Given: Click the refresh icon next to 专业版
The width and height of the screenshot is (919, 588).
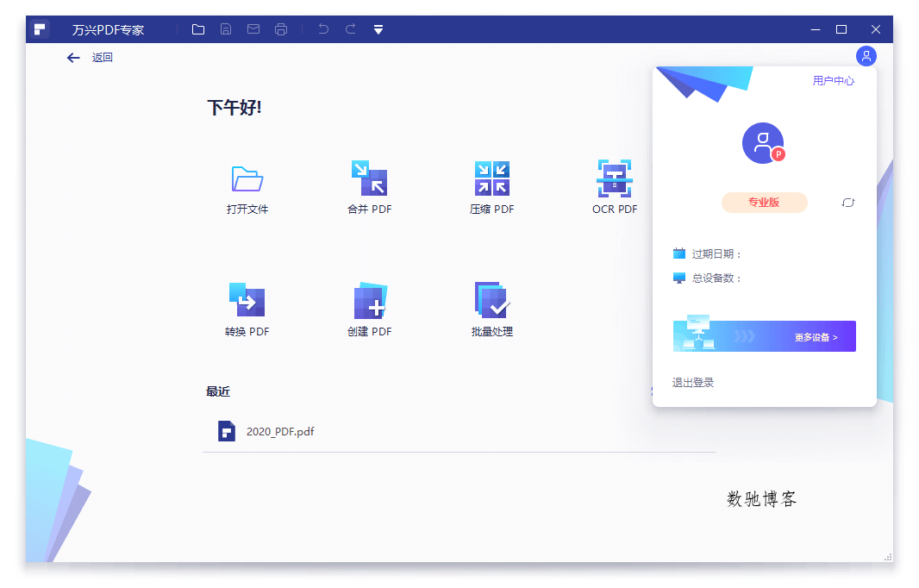Looking at the screenshot, I should click(848, 203).
